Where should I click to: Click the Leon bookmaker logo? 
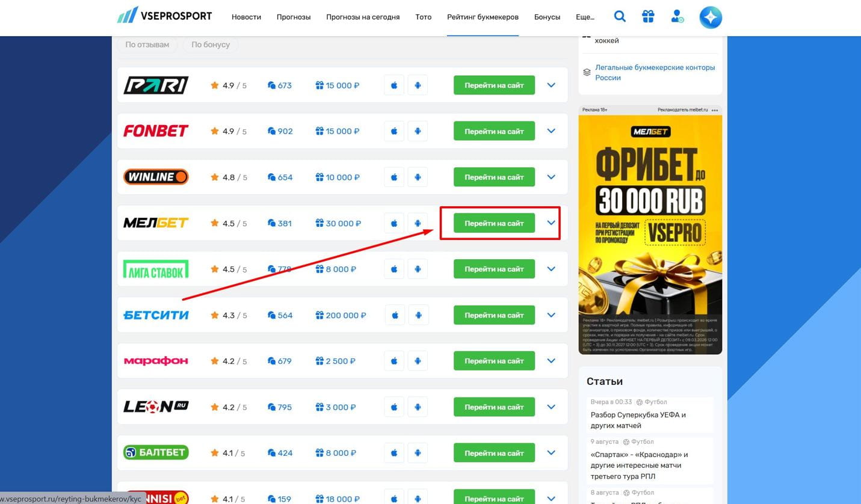[x=156, y=407]
